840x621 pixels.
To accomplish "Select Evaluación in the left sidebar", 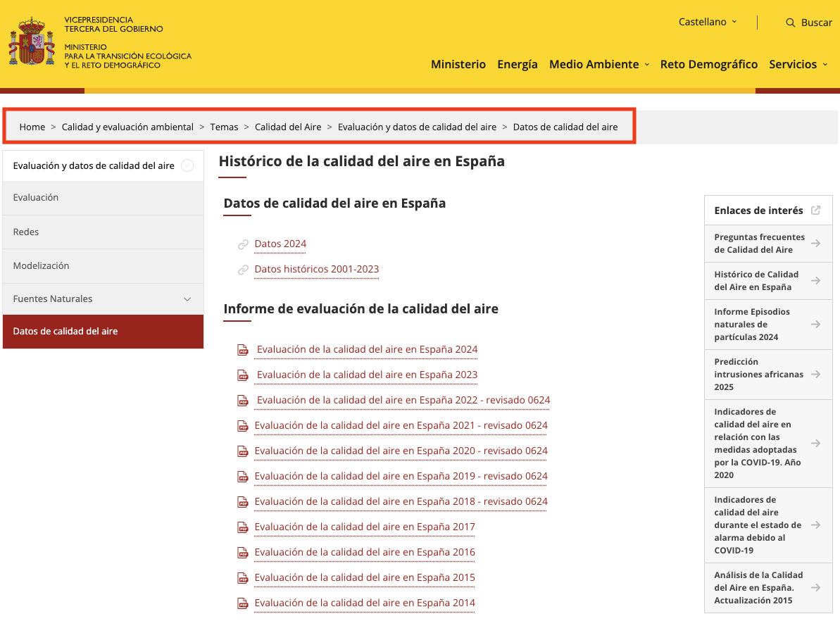I will tap(103, 198).
